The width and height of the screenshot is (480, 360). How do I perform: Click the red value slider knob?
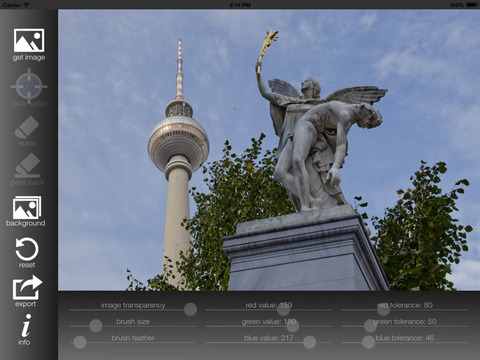[283, 309]
